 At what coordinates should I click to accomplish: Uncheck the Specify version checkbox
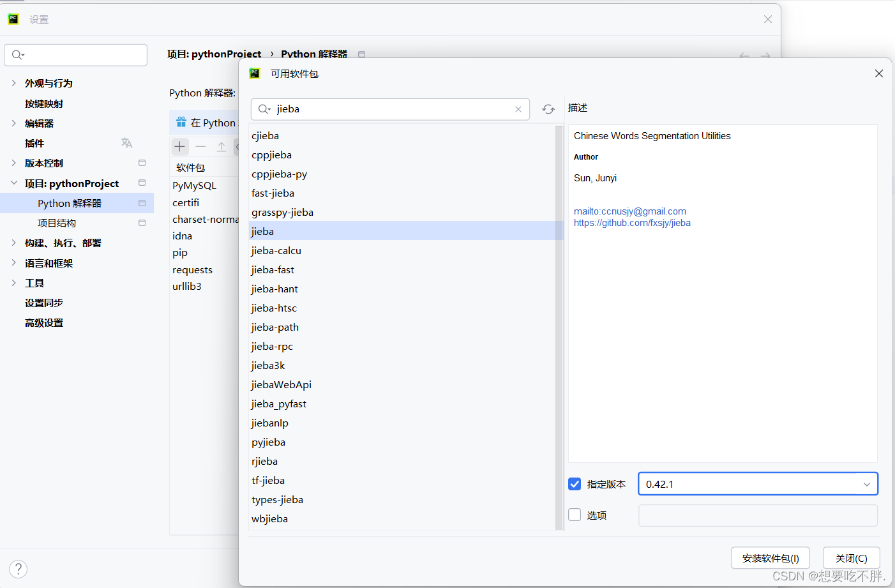tap(575, 484)
